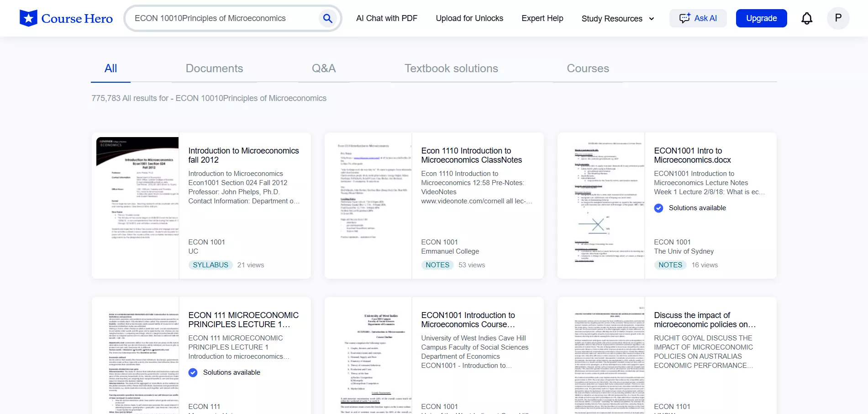The width and height of the screenshot is (868, 414).
Task: Expand the Study Resources dropdown
Action: pos(618,19)
